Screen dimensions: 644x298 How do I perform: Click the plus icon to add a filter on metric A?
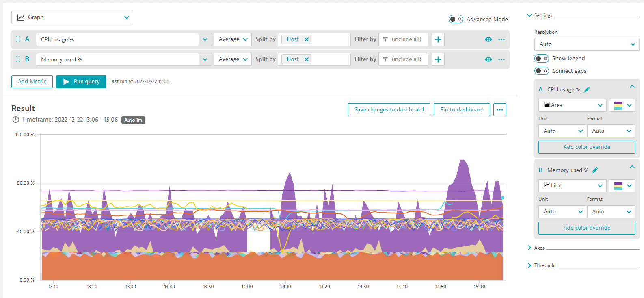438,39
